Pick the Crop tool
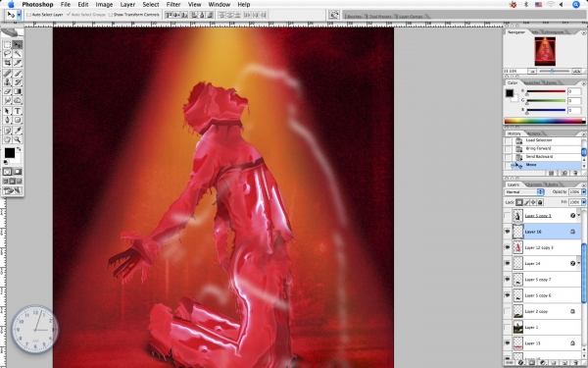The height and width of the screenshot is (368, 588). (x=7, y=63)
